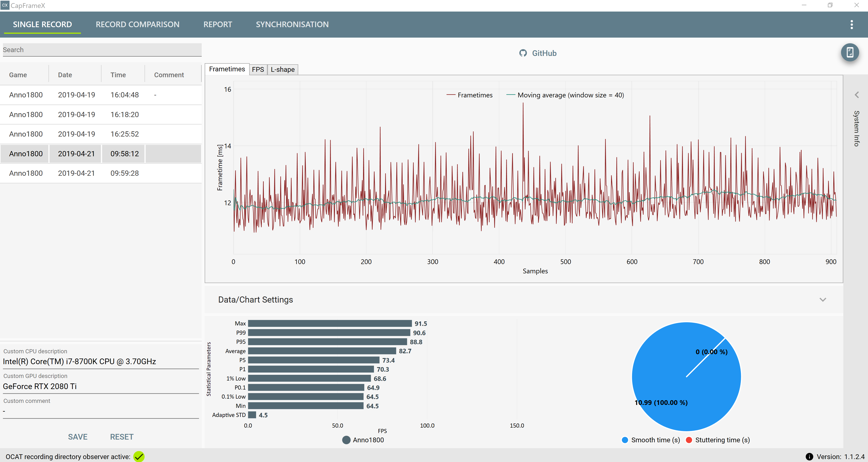Screen dimensions: 868x462
Task: Click the blue Smooth time legend swatch
Action: coord(625,440)
